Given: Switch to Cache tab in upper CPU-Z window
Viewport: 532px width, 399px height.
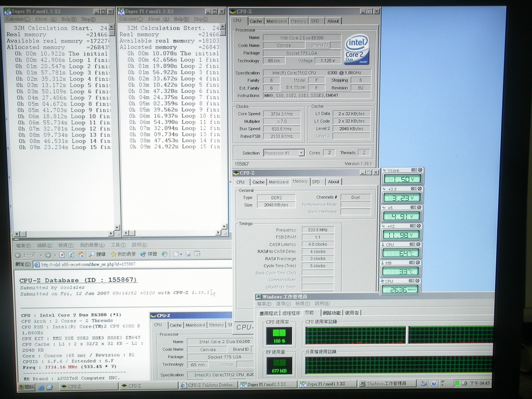Looking at the screenshot, I should (x=256, y=21).
